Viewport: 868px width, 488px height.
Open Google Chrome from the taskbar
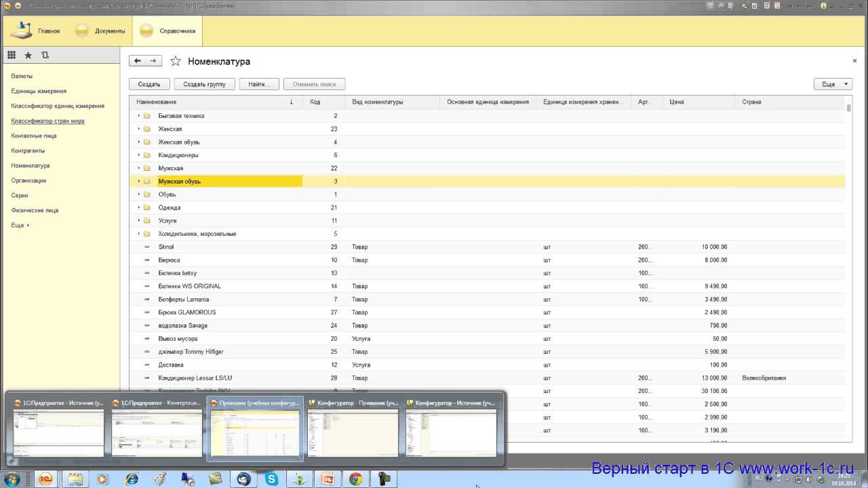pyautogui.click(x=355, y=479)
